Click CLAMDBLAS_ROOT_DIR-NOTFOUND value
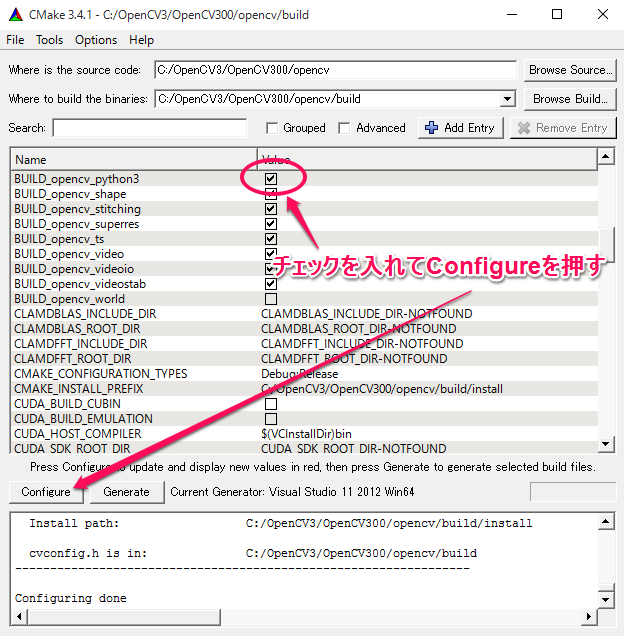Viewport: 624px width, 636px height. coord(359,329)
